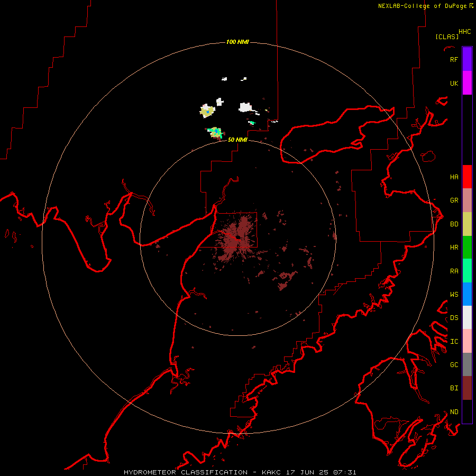Click the IC legend label
Viewport: 476px width, 476px height.
click(454, 342)
